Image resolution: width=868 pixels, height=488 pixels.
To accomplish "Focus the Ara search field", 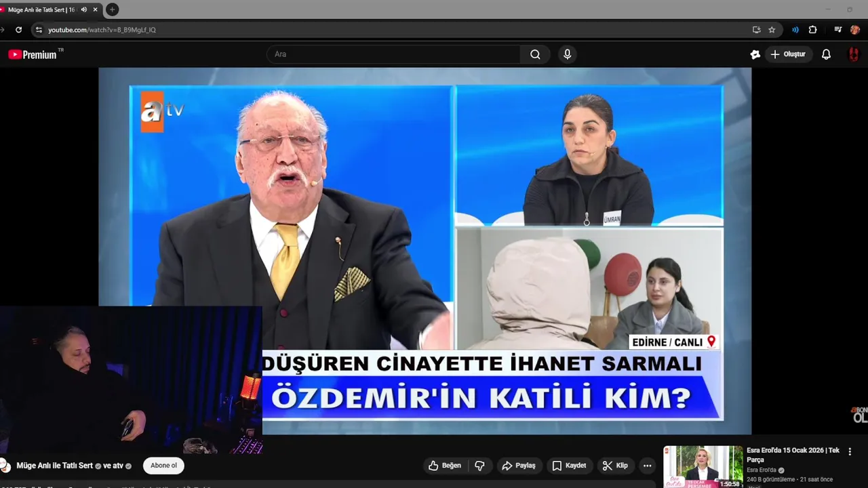I will [x=394, y=54].
